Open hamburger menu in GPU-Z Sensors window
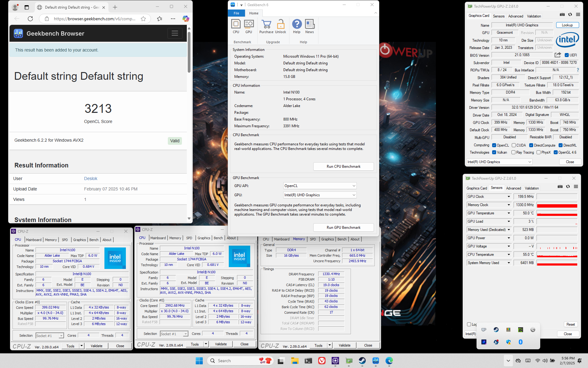This screenshot has width=588, height=368. click(576, 186)
